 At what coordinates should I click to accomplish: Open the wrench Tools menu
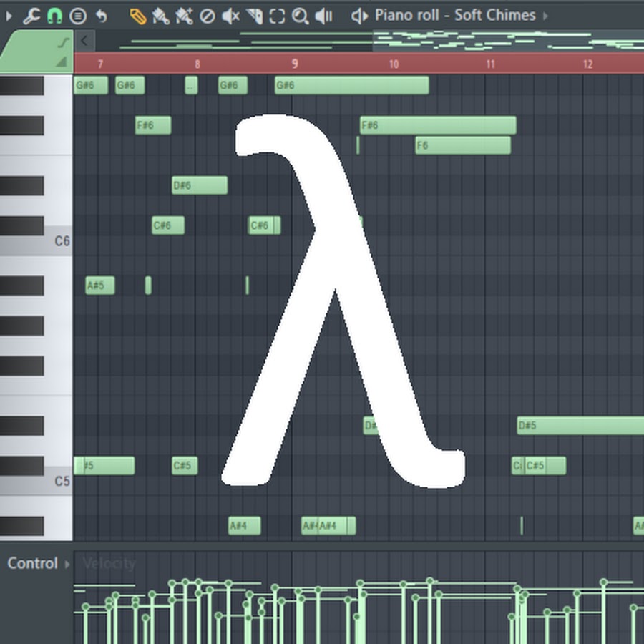tap(31, 16)
